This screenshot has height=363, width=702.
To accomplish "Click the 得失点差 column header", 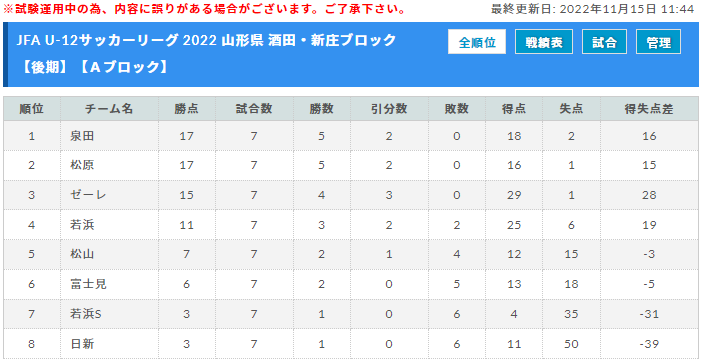I will tap(649, 109).
